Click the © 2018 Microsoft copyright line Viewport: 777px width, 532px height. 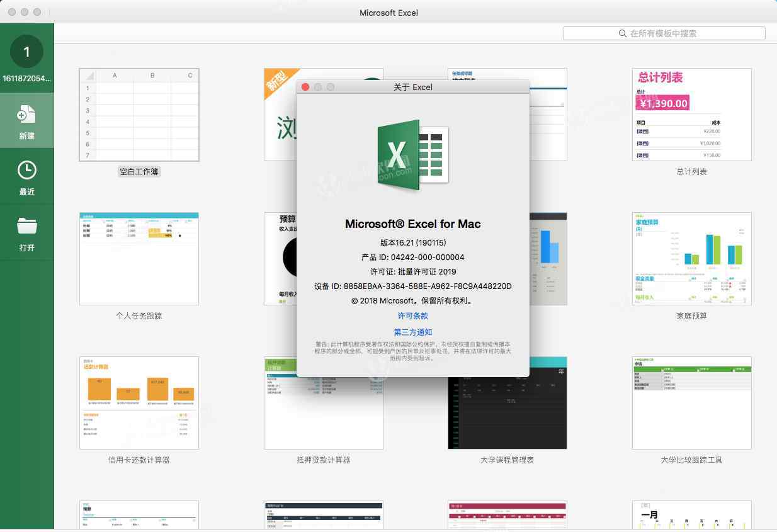(x=413, y=301)
